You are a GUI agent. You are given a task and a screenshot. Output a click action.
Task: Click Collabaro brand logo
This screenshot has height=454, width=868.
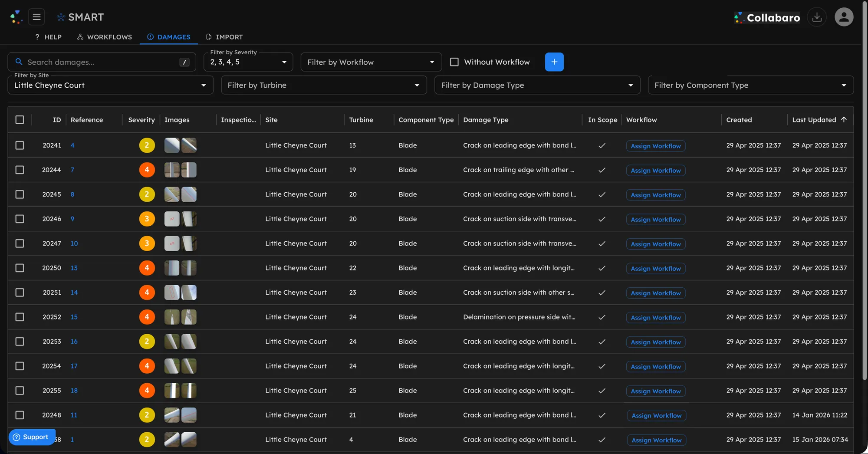point(767,18)
